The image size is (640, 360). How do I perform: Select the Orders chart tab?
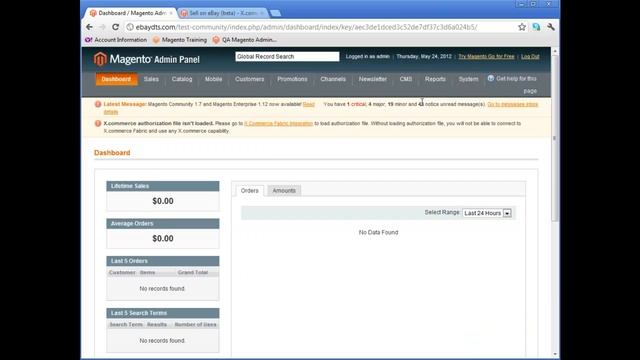[249, 191]
